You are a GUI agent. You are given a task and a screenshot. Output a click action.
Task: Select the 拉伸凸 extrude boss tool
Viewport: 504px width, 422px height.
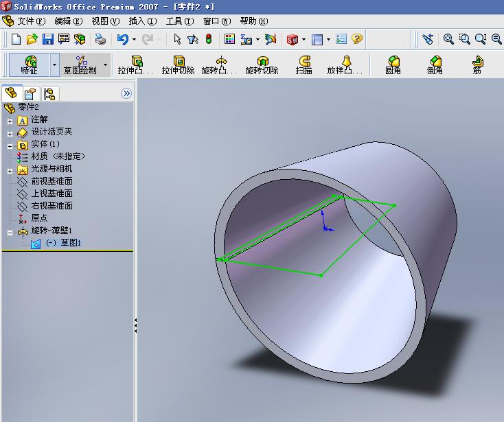coord(135,65)
